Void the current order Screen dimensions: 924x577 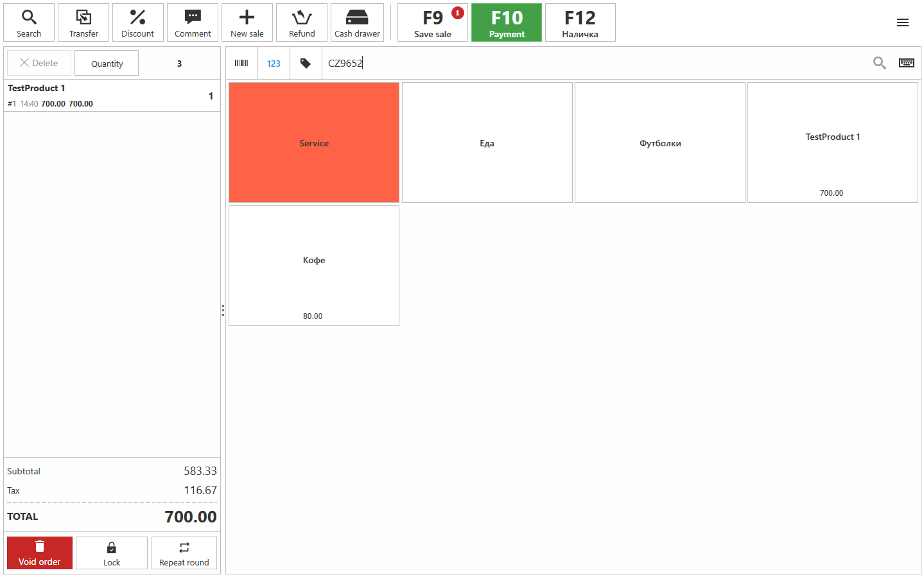[40, 553]
